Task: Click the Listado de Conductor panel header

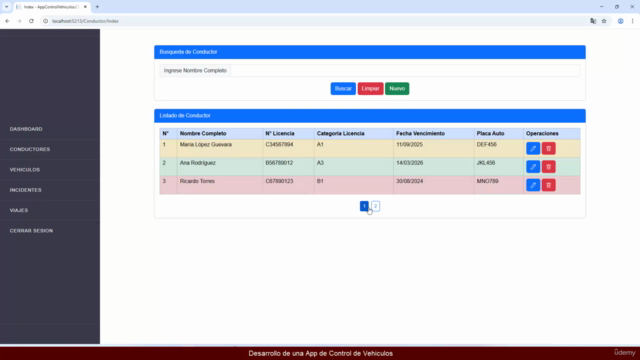Action: [x=370, y=116]
